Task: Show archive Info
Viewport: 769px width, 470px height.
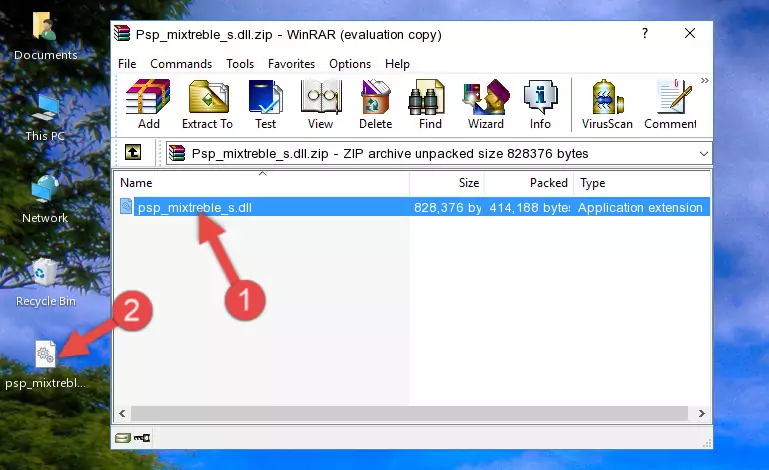Action: 540,104
